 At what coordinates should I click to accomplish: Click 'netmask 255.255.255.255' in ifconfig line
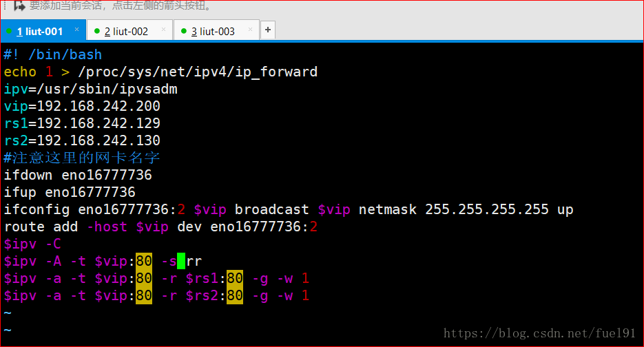[x=453, y=210]
